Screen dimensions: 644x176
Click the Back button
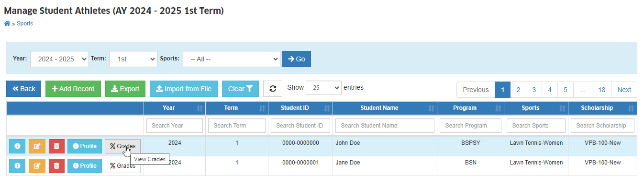23,89
